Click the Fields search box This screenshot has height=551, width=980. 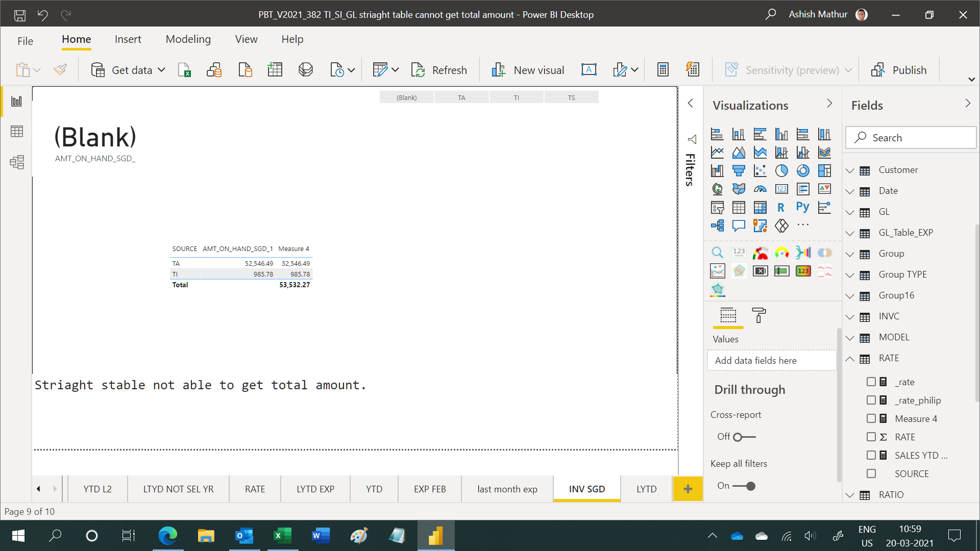point(911,137)
